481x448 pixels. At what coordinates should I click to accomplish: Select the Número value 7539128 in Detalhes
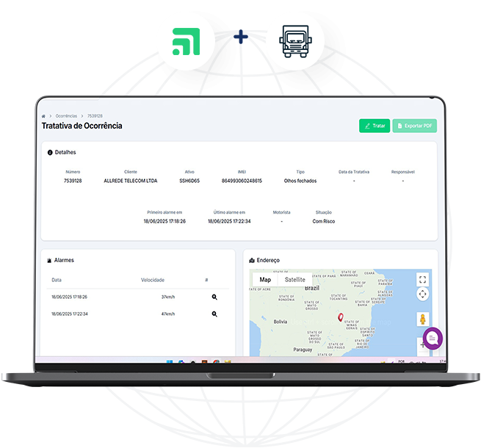73,181
